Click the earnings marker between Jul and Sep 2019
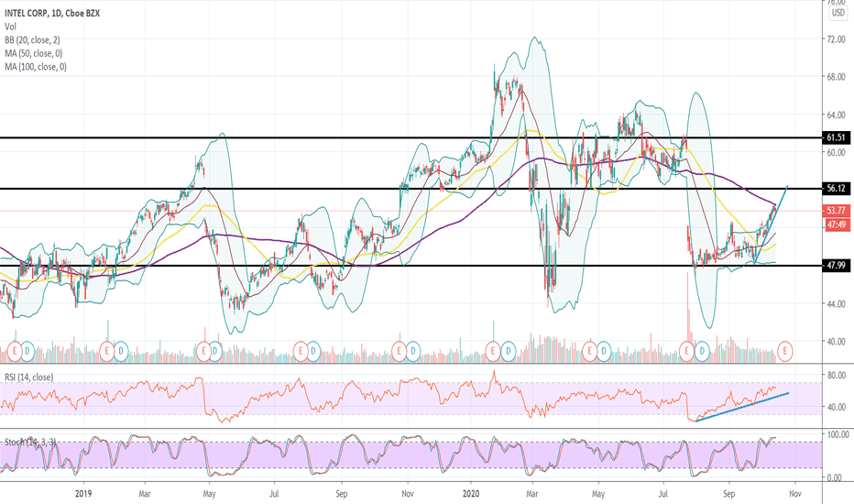The height and width of the screenshot is (504, 854). tap(301, 352)
